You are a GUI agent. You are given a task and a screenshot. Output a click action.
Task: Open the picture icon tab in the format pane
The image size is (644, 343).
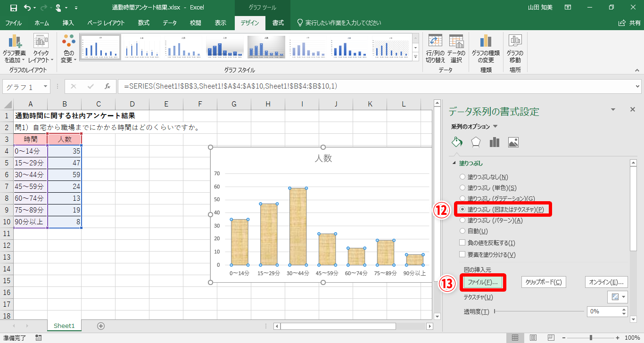[x=513, y=142]
